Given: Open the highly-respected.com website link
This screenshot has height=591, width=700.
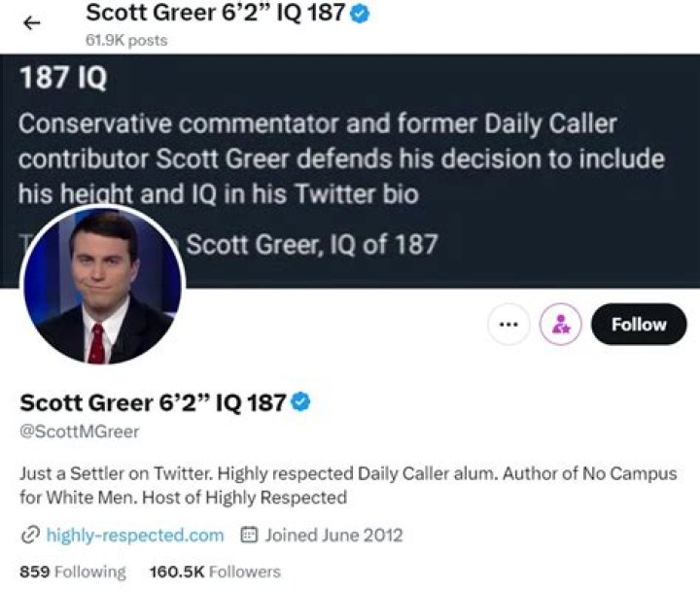Looking at the screenshot, I should [x=148, y=535].
